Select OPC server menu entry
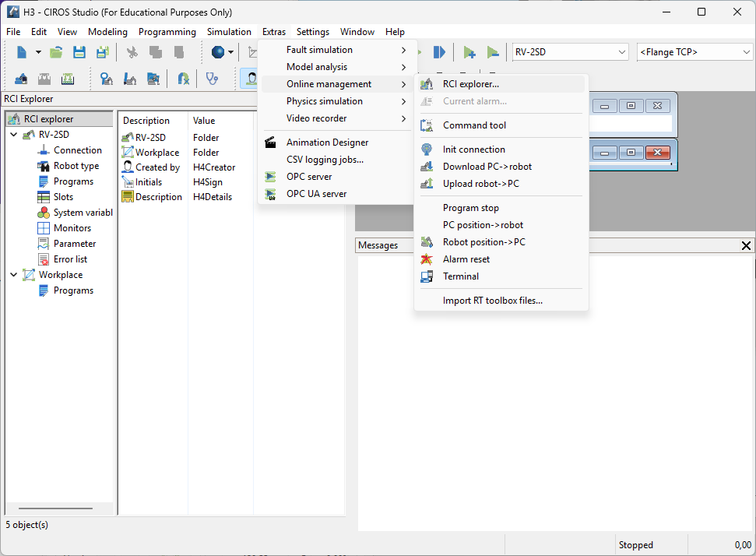The image size is (756, 556). pyautogui.click(x=336, y=177)
